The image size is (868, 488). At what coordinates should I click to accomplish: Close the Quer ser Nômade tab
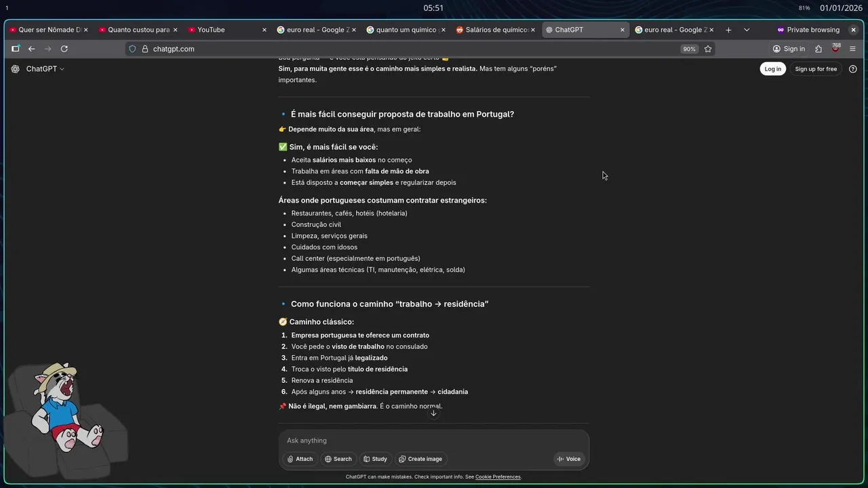point(85,30)
